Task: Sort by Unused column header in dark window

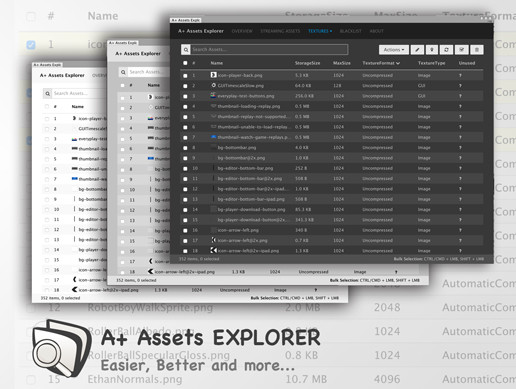Action: coord(467,63)
